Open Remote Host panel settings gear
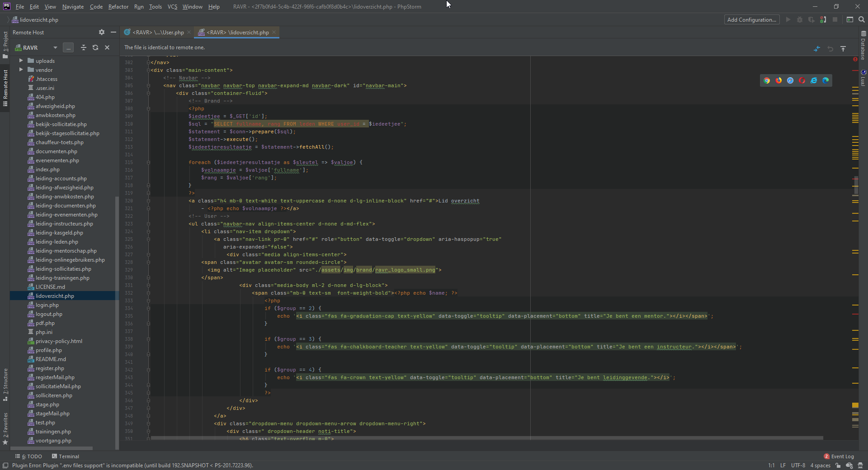The image size is (868, 470). (102, 32)
